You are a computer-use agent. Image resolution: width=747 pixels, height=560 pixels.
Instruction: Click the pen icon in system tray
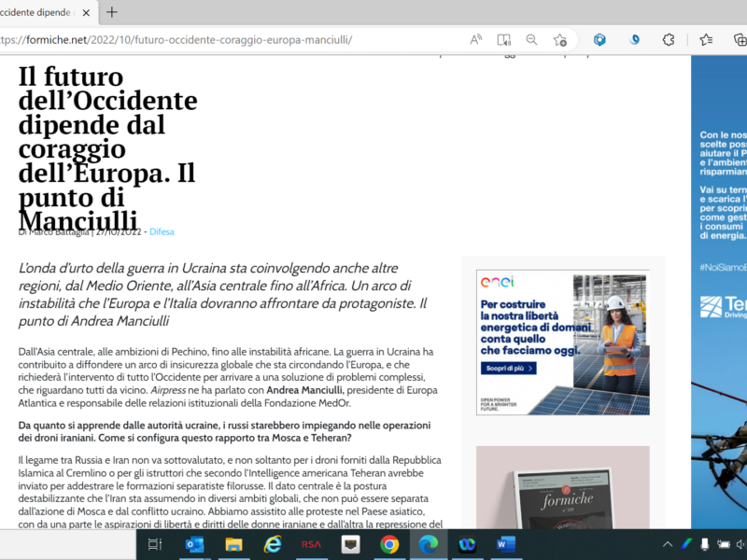click(x=686, y=544)
